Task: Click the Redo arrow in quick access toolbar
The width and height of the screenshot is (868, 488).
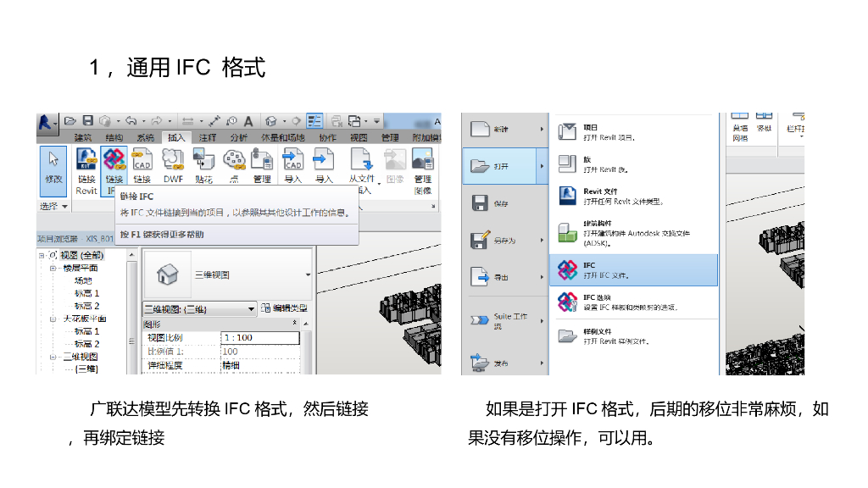Action: [x=157, y=120]
